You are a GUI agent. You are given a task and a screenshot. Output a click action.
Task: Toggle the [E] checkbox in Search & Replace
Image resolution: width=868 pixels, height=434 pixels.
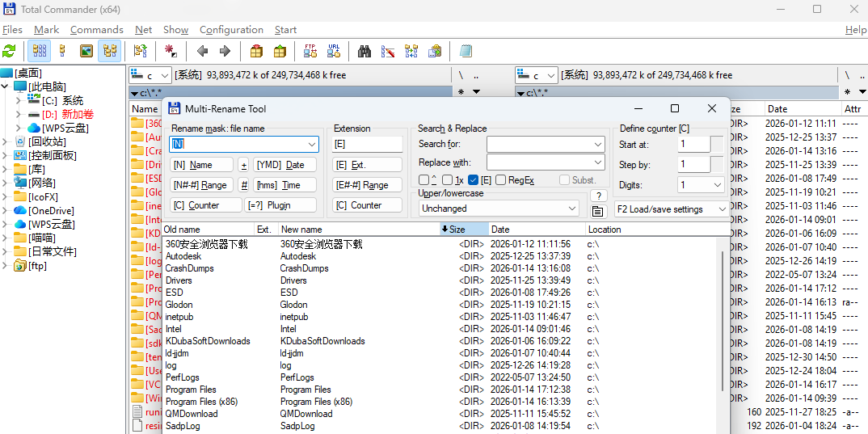pyautogui.click(x=474, y=180)
